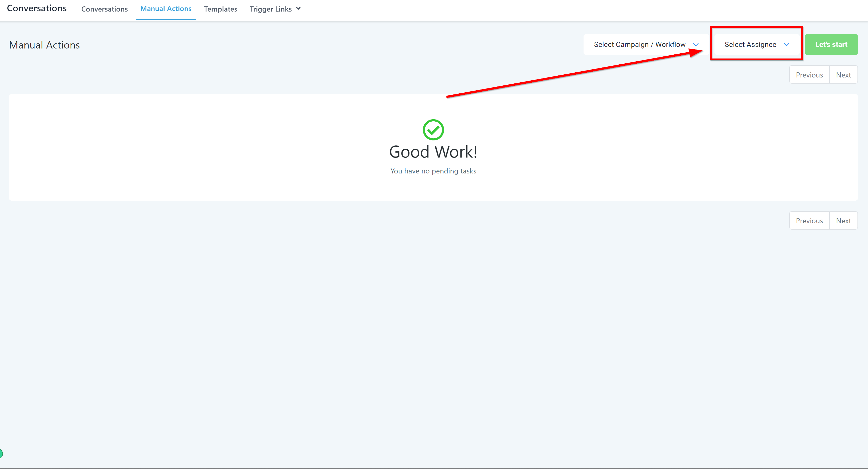Switch to the Conversations tab
The image size is (868, 469).
pos(104,9)
